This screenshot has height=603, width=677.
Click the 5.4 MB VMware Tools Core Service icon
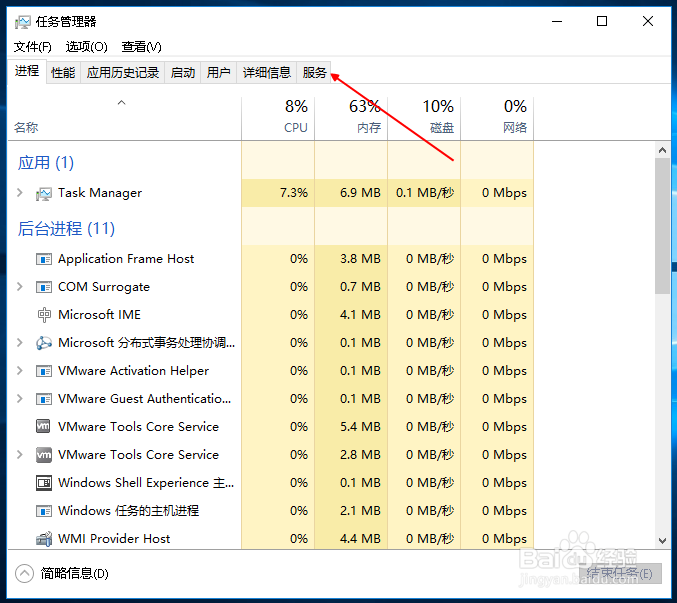coord(44,426)
